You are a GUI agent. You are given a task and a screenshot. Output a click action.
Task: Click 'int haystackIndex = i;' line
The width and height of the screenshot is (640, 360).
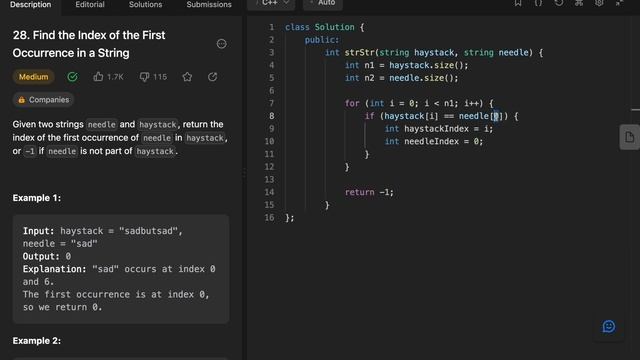point(439,129)
